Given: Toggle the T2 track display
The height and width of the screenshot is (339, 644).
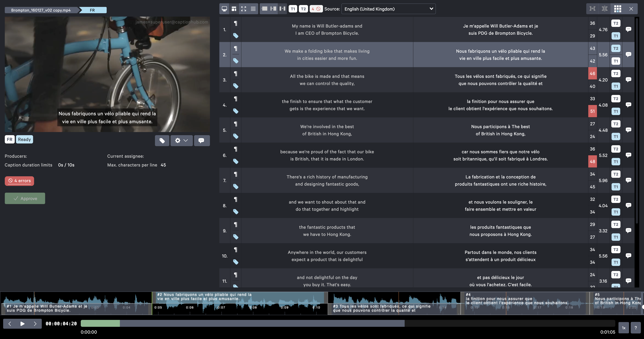Looking at the screenshot, I should coord(303,9).
